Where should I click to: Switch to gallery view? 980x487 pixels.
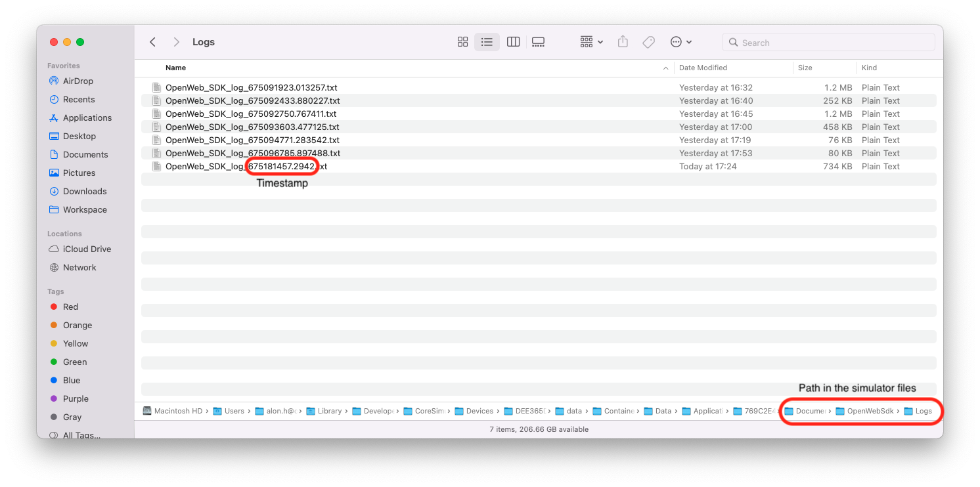click(539, 42)
